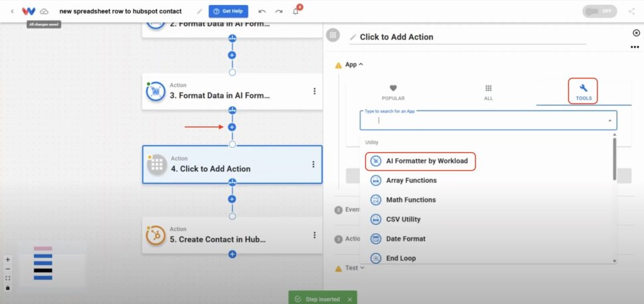The height and width of the screenshot is (304, 644).
Task: Select step 4 Click to Add Action card
Action: (232, 165)
